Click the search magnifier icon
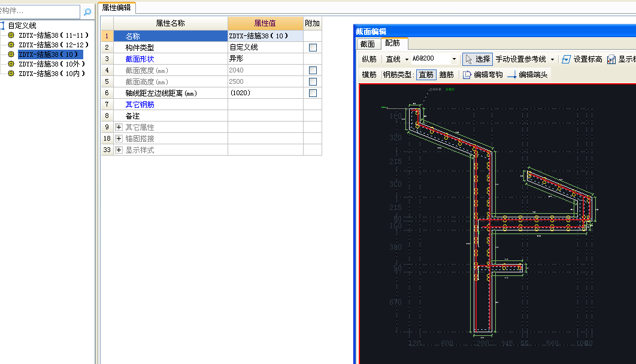636x364 pixels. 87,12
